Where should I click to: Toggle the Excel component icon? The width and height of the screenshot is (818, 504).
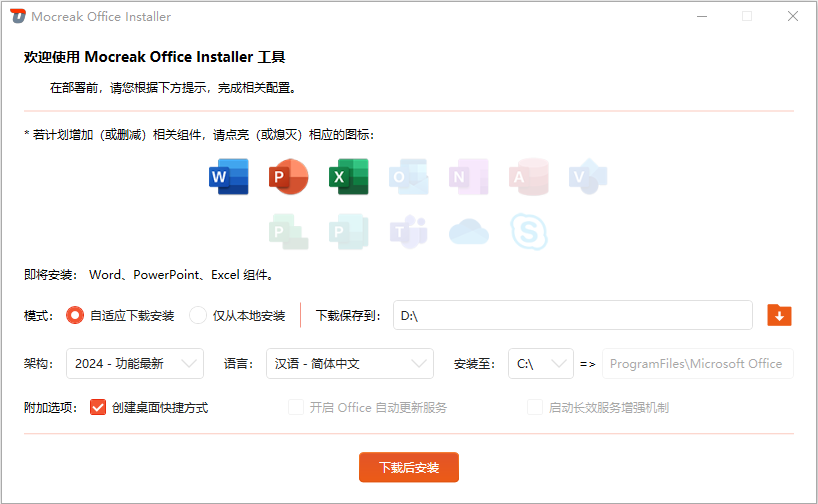348,177
